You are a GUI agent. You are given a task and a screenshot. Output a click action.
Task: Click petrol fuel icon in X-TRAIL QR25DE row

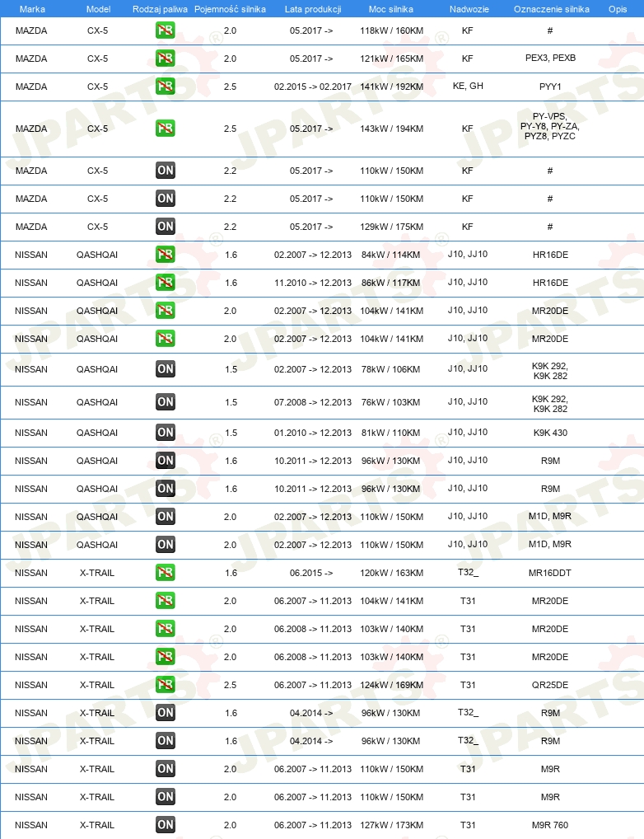pos(166,685)
